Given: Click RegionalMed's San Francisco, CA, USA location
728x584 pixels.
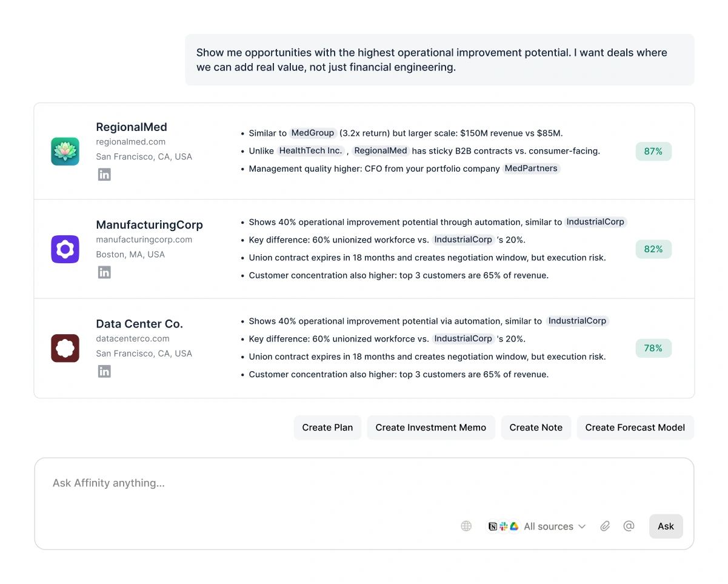Looking at the screenshot, I should (144, 156).
